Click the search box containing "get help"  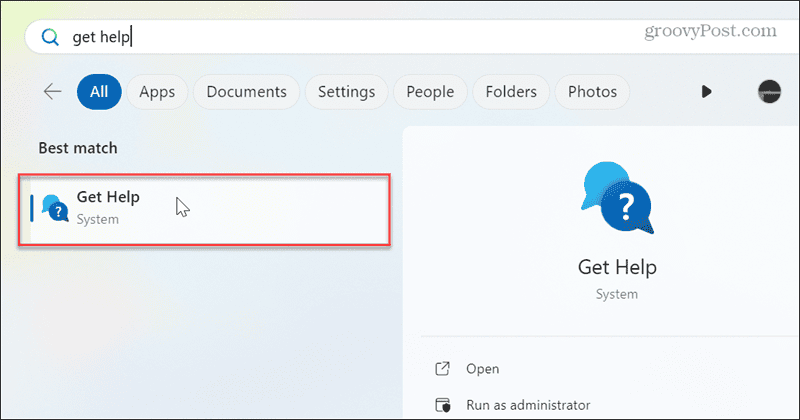412,37
